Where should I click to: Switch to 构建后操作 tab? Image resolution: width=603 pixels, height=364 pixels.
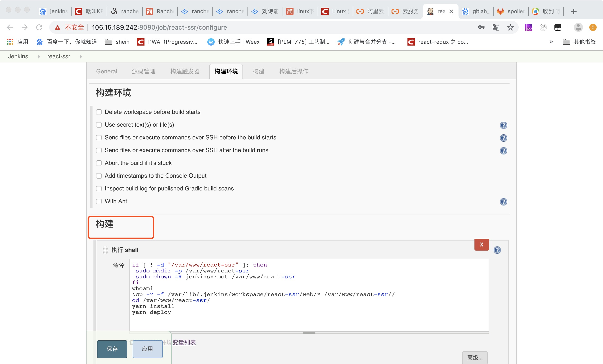(294, 71)
